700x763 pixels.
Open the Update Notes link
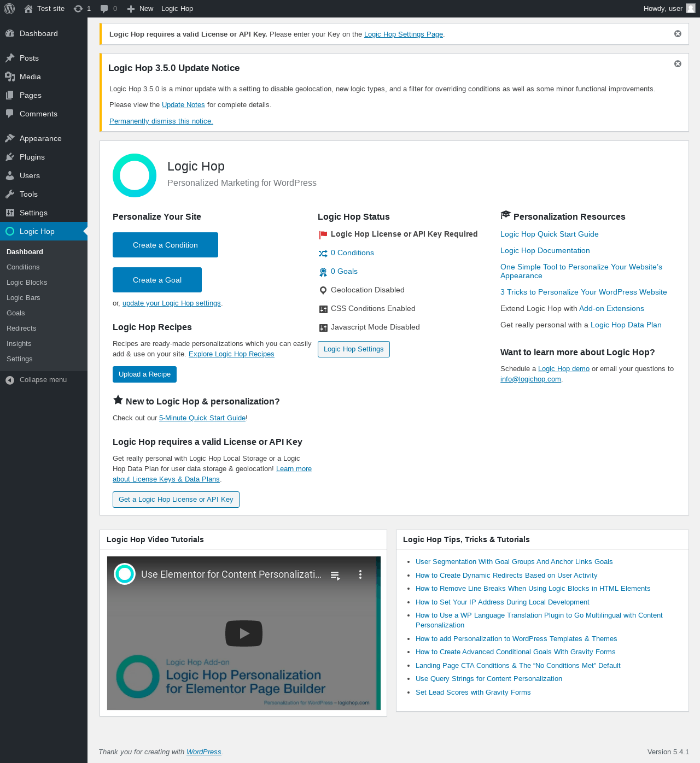click(x=183, y=105)
